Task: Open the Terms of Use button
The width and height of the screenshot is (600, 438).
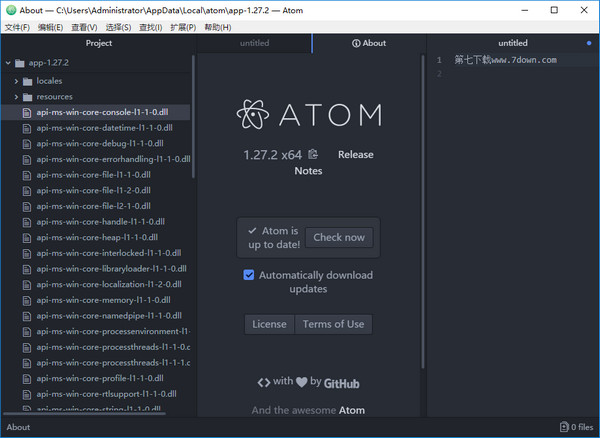Action: coord(333,324)
